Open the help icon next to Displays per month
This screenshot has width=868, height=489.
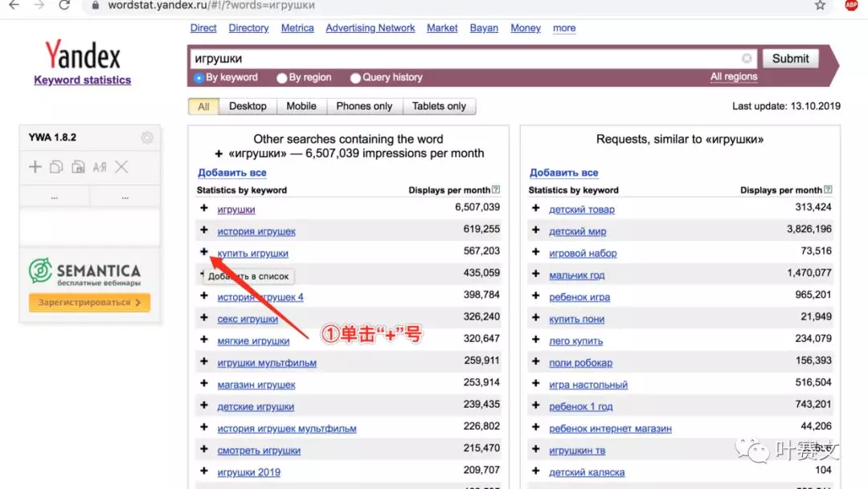click(497, 189)
